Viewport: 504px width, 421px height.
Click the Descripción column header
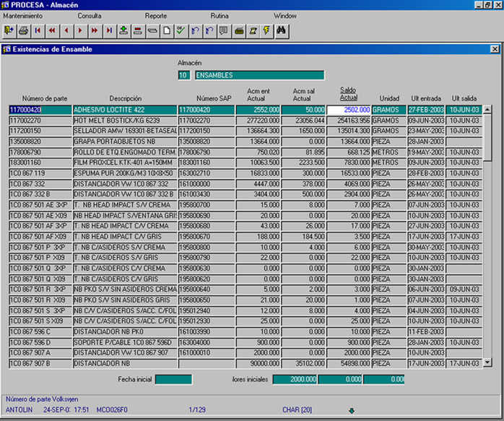(125, 98)
